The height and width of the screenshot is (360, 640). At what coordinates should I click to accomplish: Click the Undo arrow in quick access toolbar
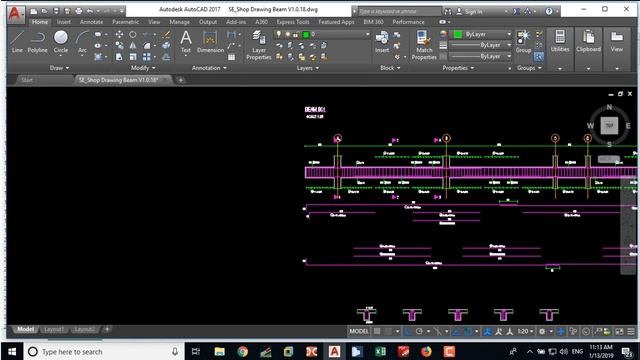tap(90, 11)
